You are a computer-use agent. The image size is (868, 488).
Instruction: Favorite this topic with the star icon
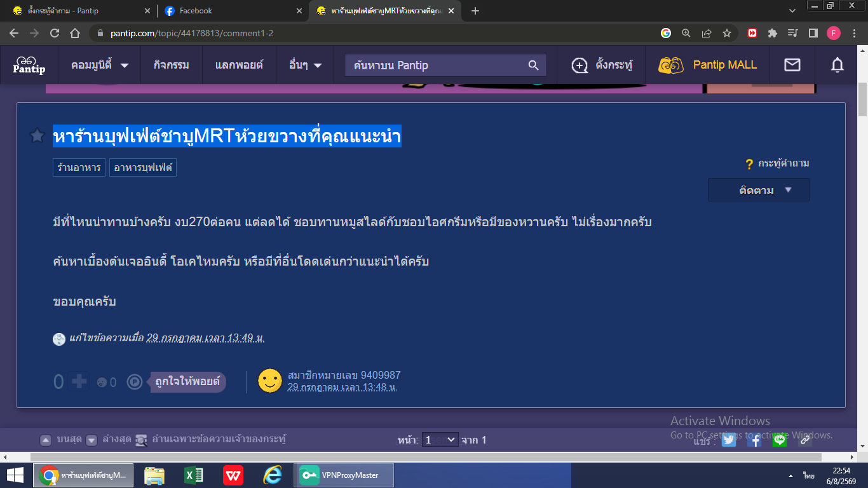tap(37, 135)
